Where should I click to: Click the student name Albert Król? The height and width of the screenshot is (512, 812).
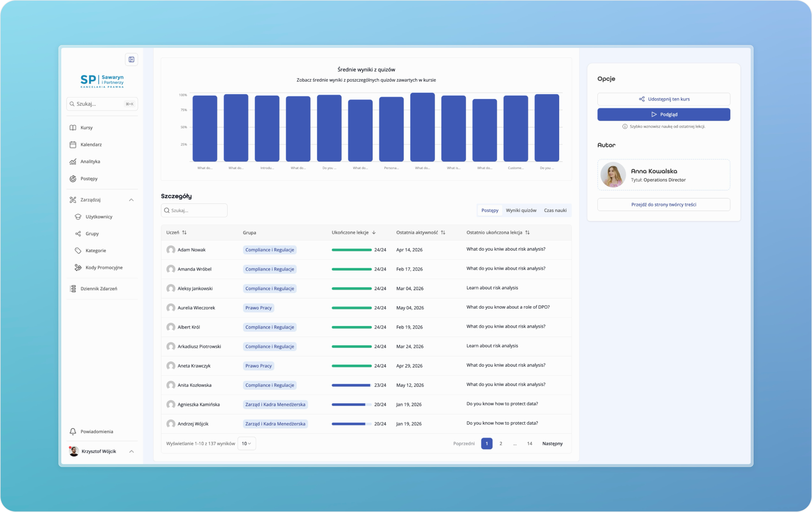(188, 327)
